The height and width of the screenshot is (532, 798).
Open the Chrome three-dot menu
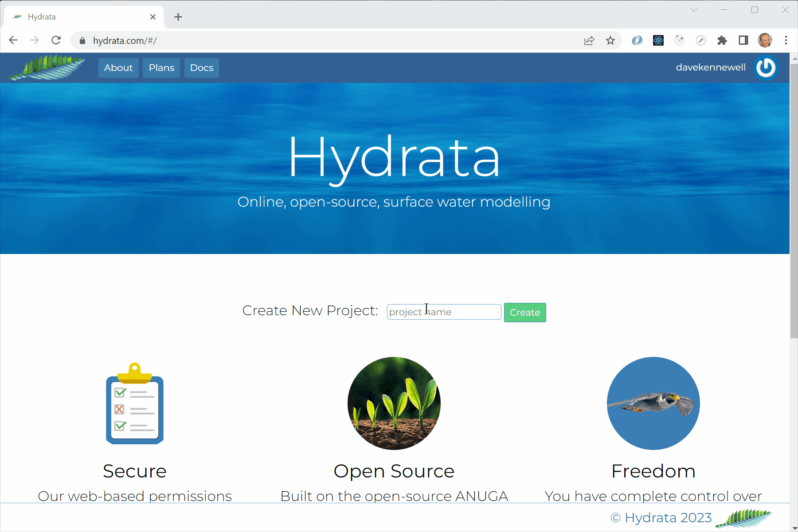pos(786,41)
